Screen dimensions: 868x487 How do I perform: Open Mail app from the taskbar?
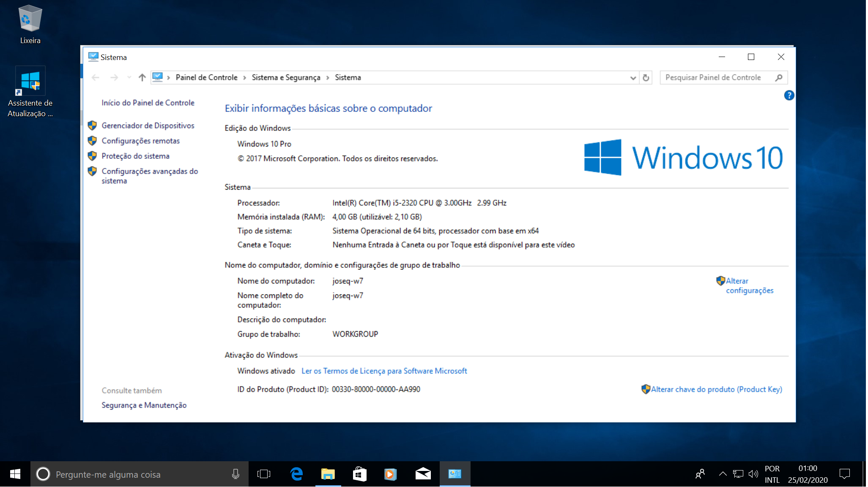tap(424, 475)
